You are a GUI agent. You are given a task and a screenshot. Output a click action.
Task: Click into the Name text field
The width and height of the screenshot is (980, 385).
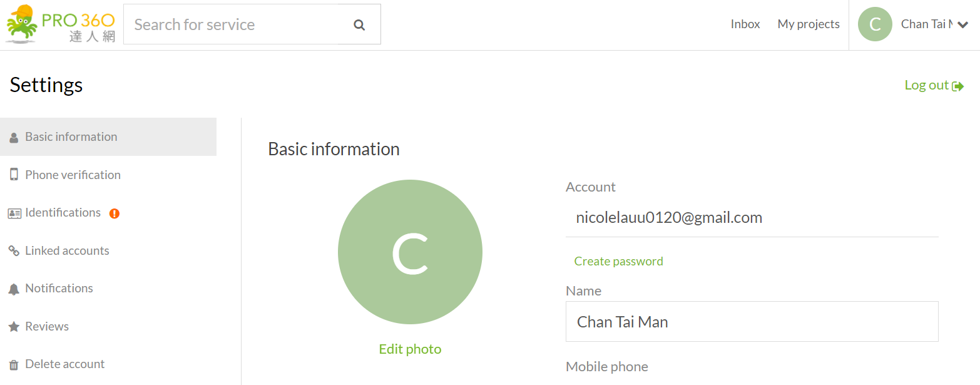pos(751,322)
